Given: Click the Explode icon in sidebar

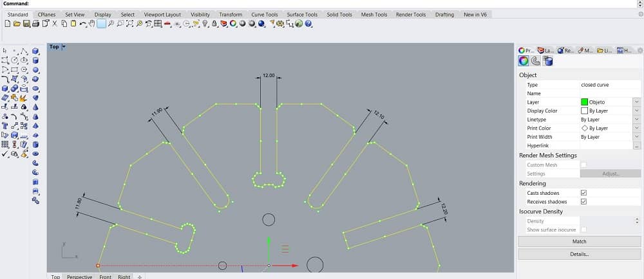Looking at the screenshot, I should click(24, 98).
